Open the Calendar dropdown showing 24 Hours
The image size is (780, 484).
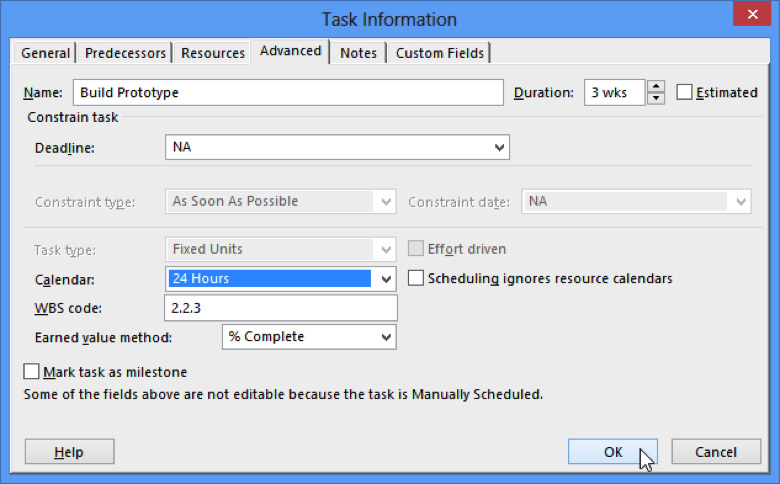click(387, 279)
